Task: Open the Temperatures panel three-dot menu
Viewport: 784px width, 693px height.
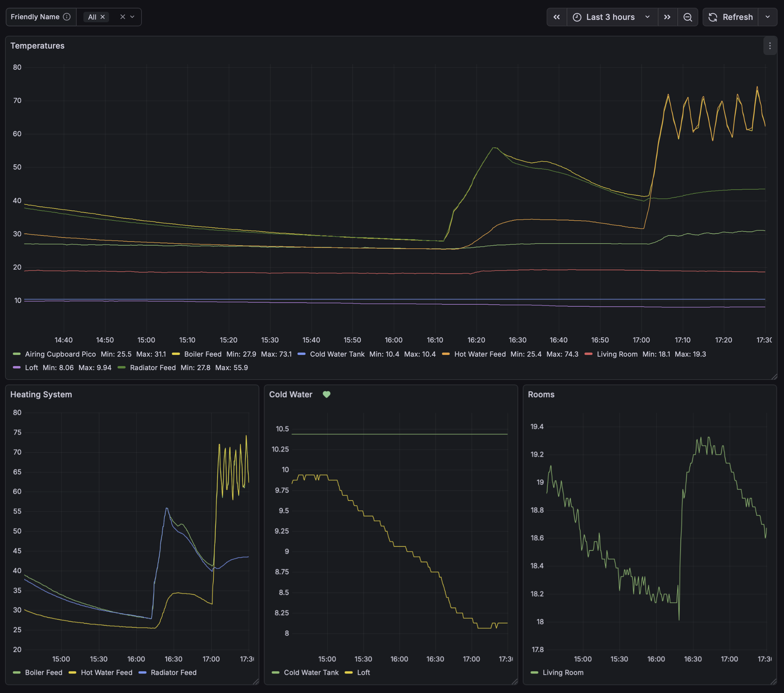Action: pos(769,46)
